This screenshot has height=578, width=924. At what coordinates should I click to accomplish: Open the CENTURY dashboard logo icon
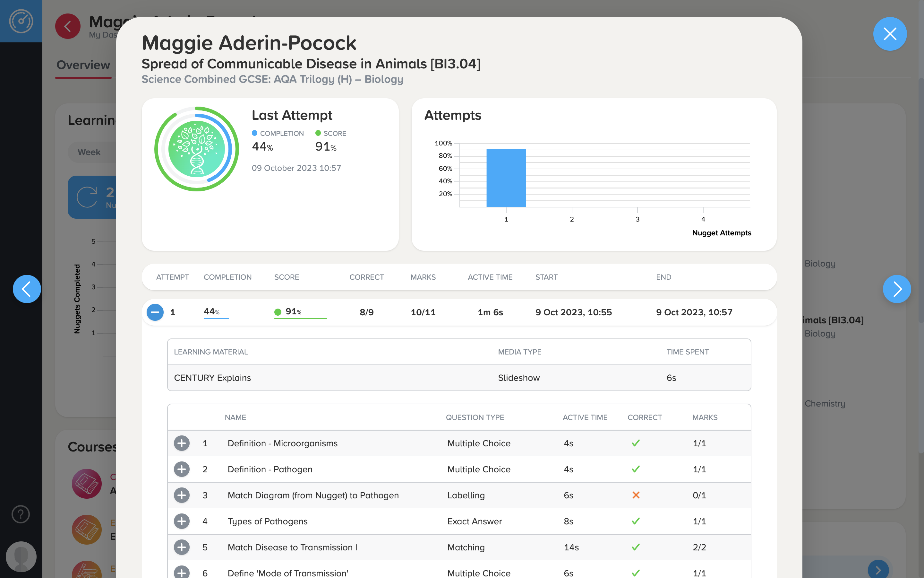[x=21, y=21]
